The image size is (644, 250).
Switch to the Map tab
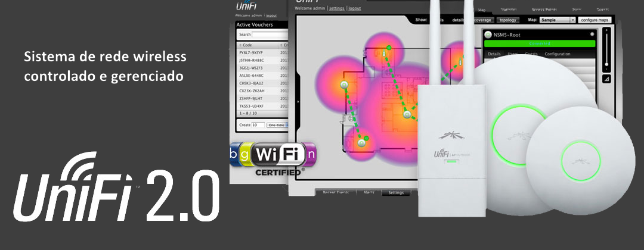pyautogui.click(x=482, y=10)
